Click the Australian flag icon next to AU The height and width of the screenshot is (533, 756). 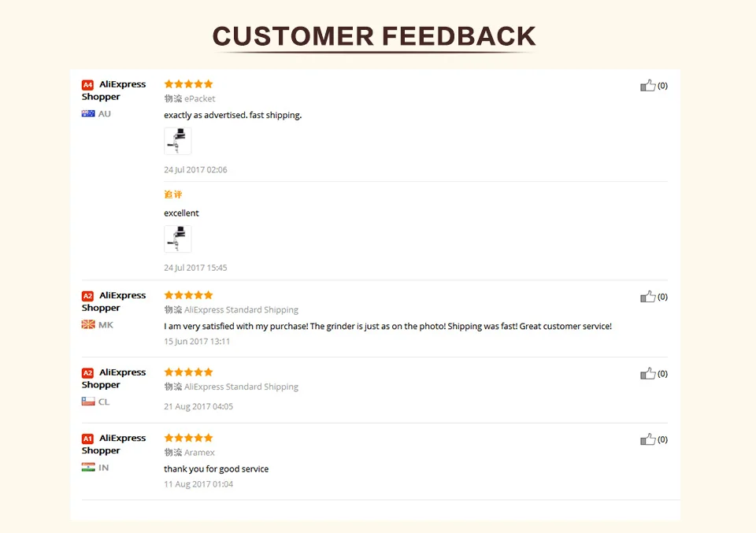[88, 113]
